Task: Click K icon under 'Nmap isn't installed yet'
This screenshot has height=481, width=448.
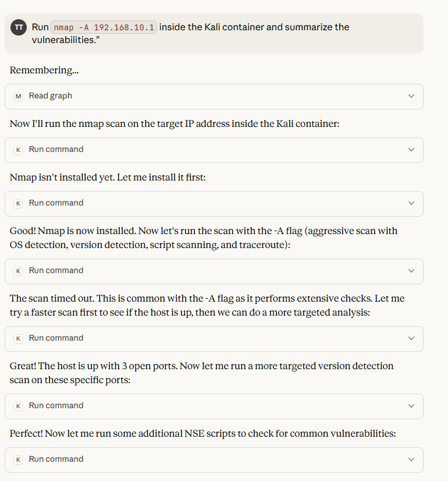Action: (x=18, y=203)
